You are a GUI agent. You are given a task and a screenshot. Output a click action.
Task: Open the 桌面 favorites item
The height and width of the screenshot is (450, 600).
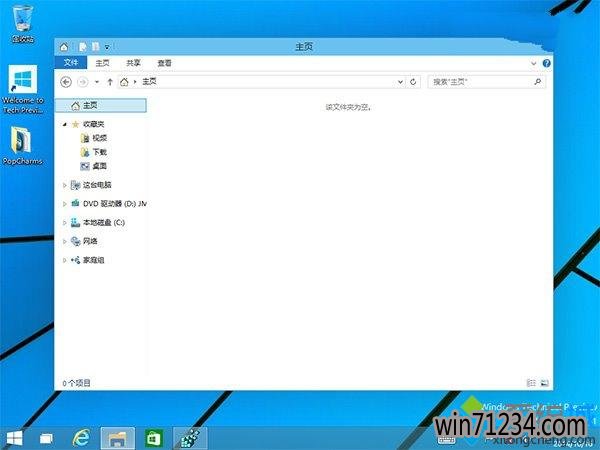pos(99,166)
